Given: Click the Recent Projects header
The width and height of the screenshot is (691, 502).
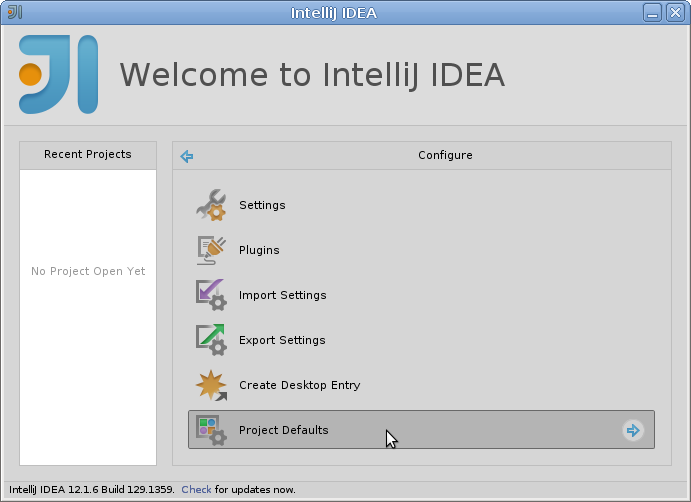Looking at the screenshot, I should coord(88,154).
